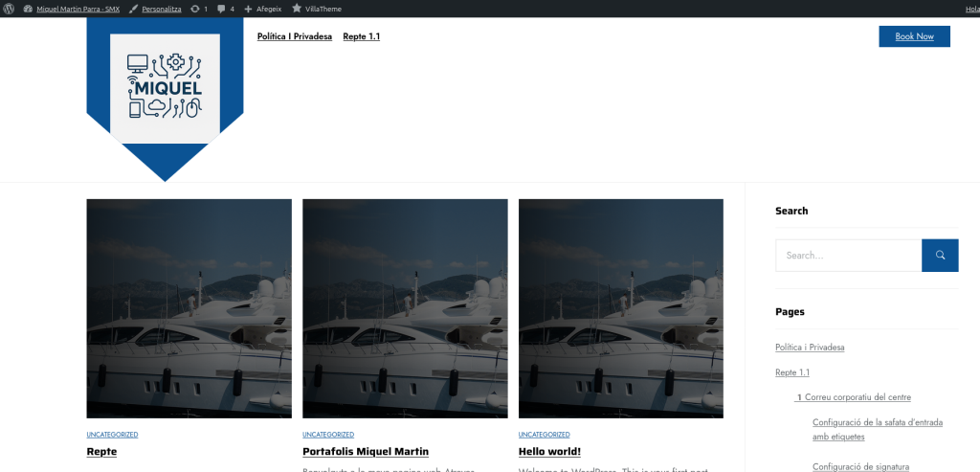The height and width of the screenshot is (472, 980).
Task: Open the Repte 1.1 header menu item
Action: (361, 36)
